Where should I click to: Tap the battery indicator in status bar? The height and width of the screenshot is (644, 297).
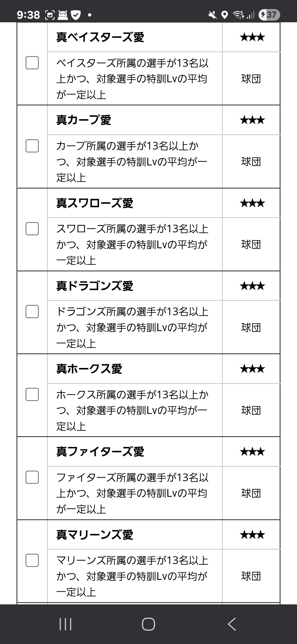point(269,15)
